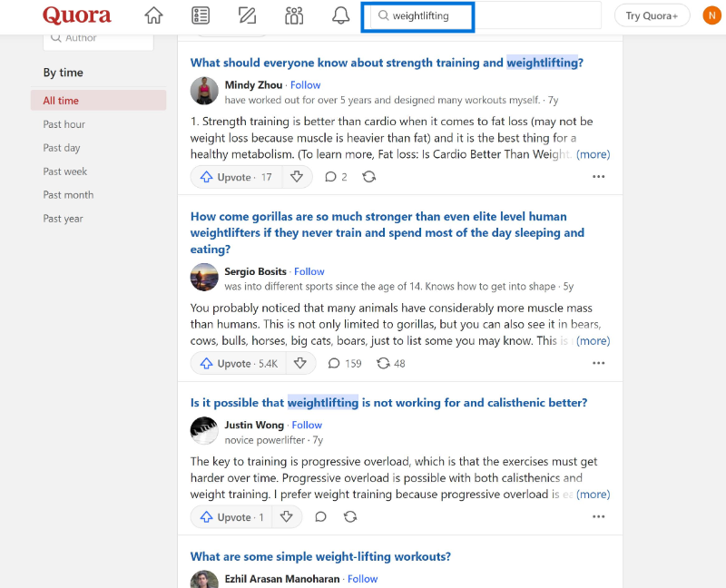Click the Answer pencil icon
Image resolution: width=726 pixels, height=588 pixels.
click(x=247, y=15)
